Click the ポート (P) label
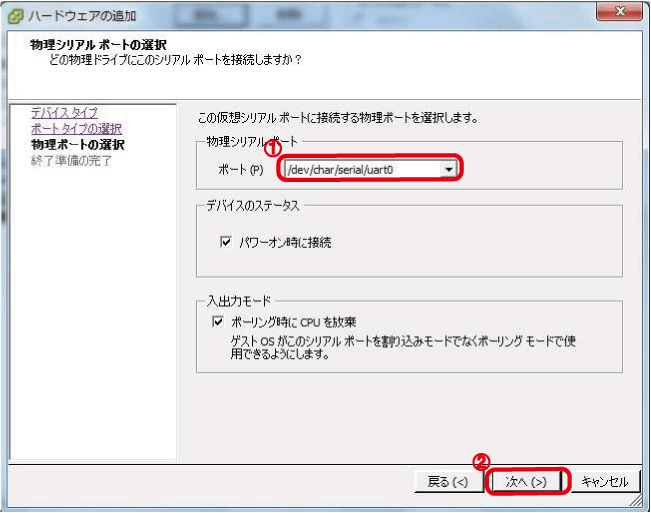Image resolution: width=651 pixels, height=513 pixels. click(x=241, y=169)
